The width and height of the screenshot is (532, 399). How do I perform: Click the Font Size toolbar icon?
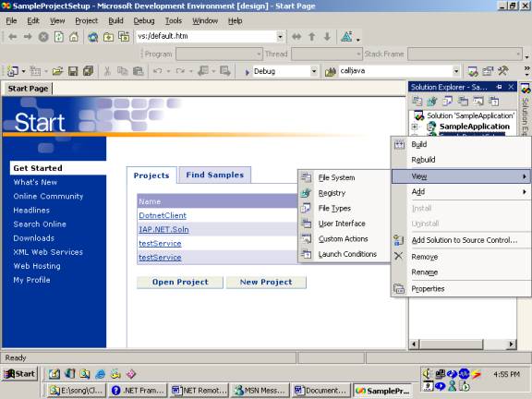[346, 36]
